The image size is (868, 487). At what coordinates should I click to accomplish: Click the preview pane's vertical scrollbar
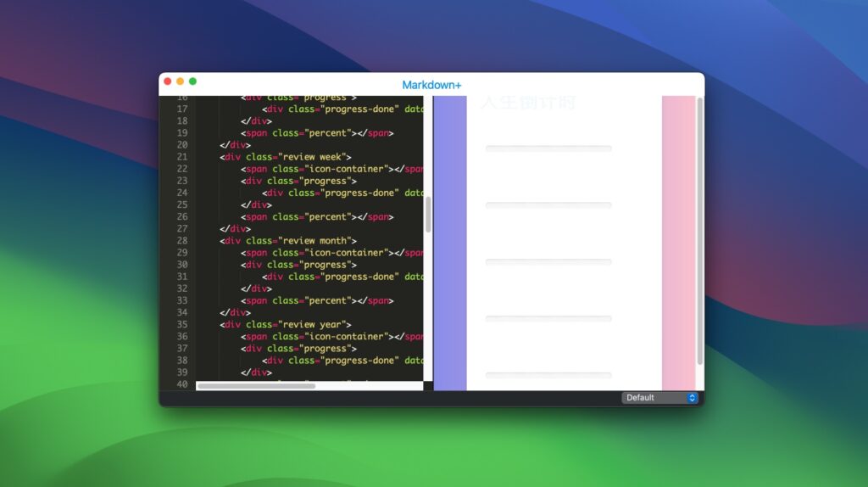click(699, 231)
